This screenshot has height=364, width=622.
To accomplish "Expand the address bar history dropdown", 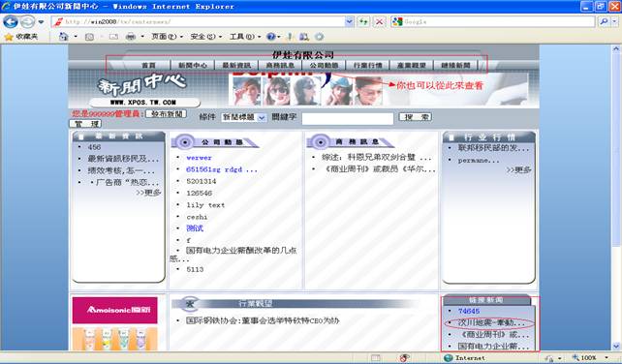I will pyautogui.click(x=349, y=22).
